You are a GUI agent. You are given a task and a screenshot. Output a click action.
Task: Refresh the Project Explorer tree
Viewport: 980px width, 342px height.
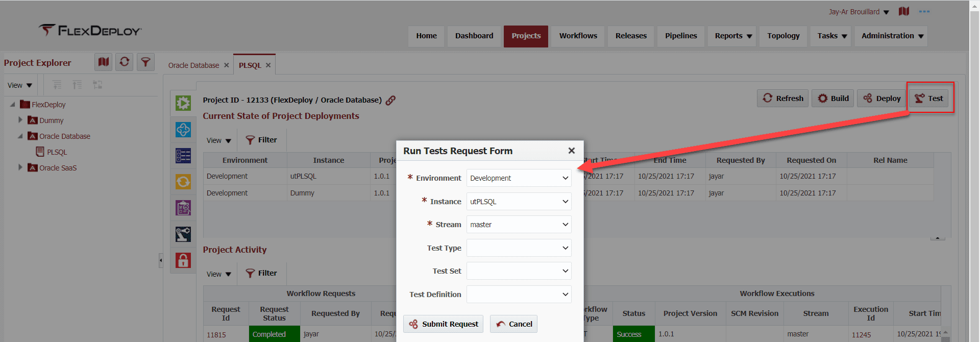click(125, 62)
